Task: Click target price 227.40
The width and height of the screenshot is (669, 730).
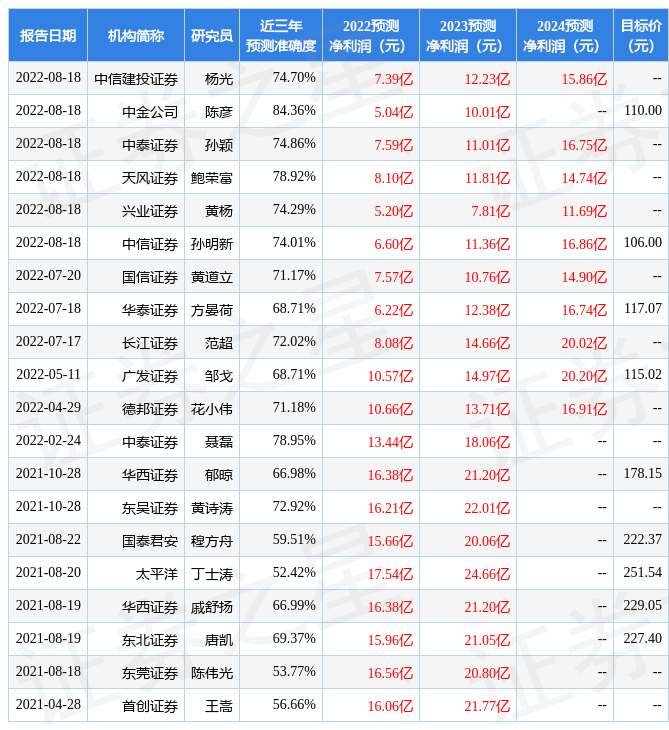Action: (x=641, y=639)
